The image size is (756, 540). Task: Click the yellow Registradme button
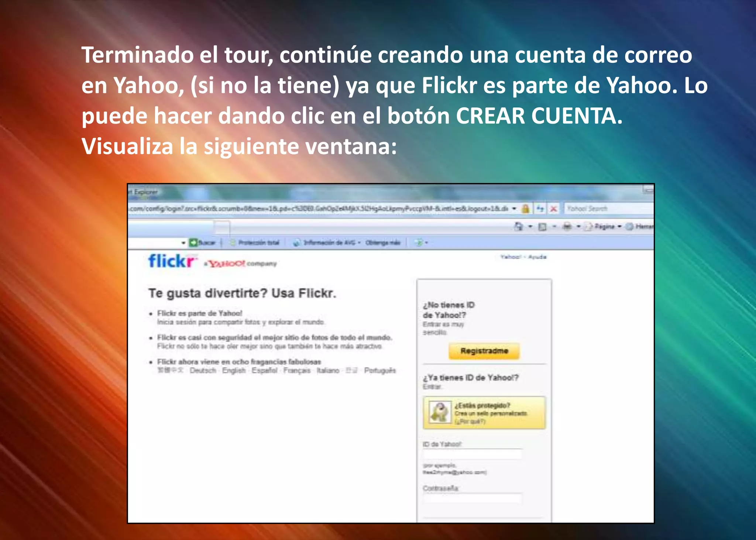coord(484,351)
